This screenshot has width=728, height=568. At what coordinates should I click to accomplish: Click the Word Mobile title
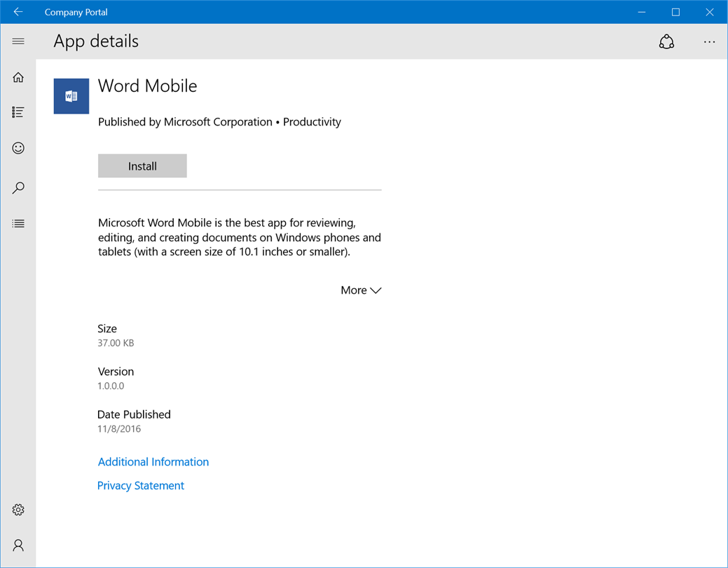point(148,86)
